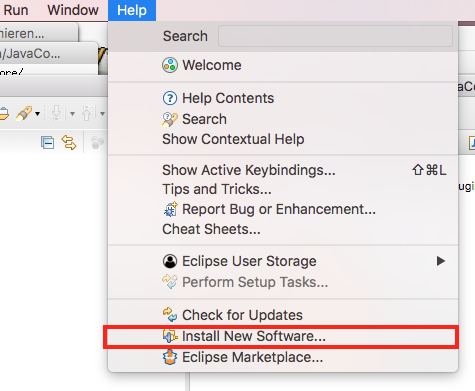Click the Report Bug or Enhancement icon
Viewport: 475px width, 391px height.
click(170, 210)
